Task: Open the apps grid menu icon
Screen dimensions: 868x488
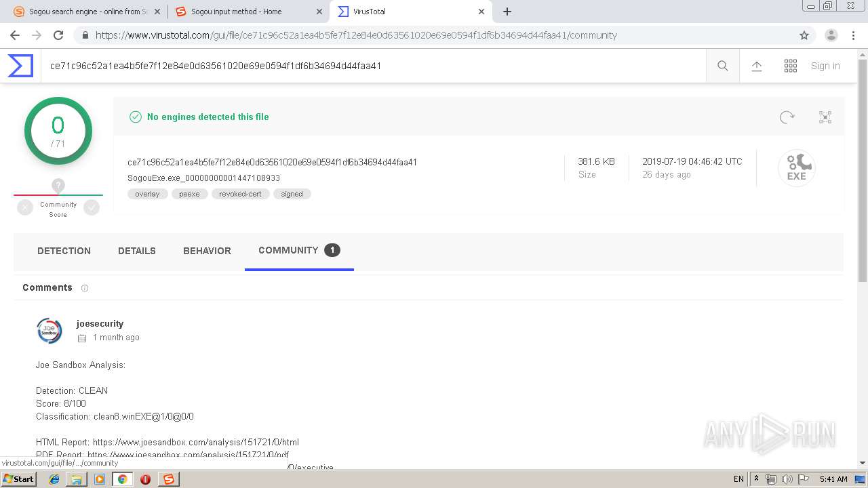Action: click(x=791, y=66)
